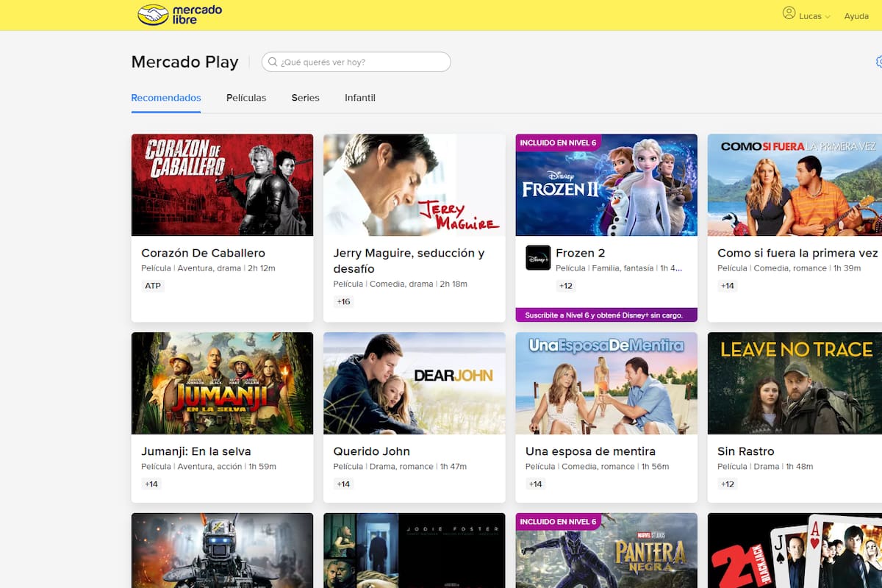This screenshot has width=882, height=588.
Task: Open Querido John movie card
Action: [x=414, y=383]
